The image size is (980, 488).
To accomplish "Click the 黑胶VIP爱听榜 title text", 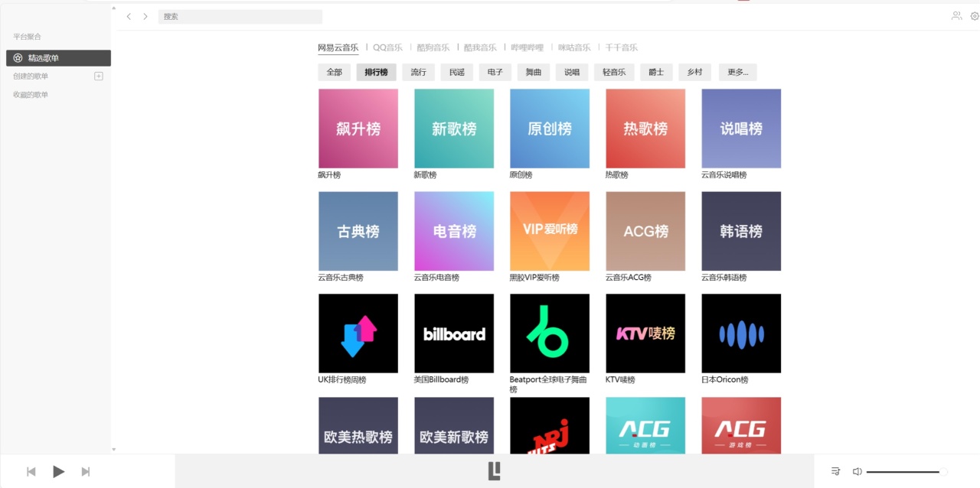I will tap(534, 278).
